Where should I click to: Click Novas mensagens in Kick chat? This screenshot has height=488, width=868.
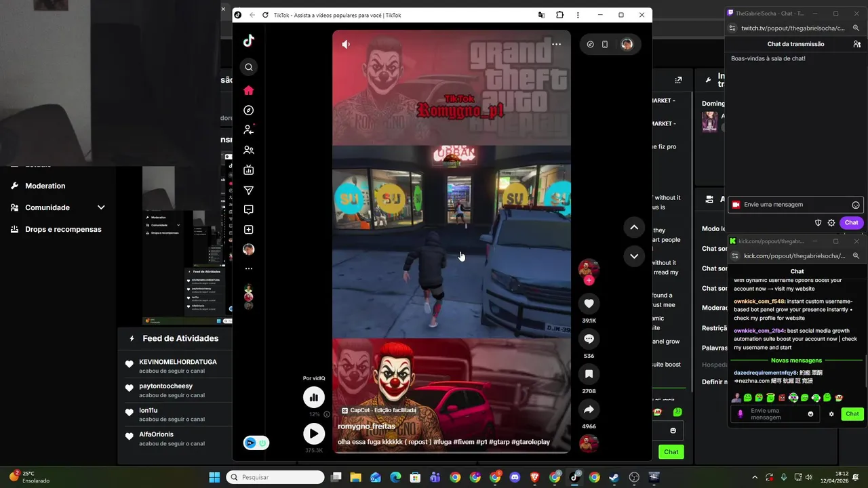[x=796, y=361]
